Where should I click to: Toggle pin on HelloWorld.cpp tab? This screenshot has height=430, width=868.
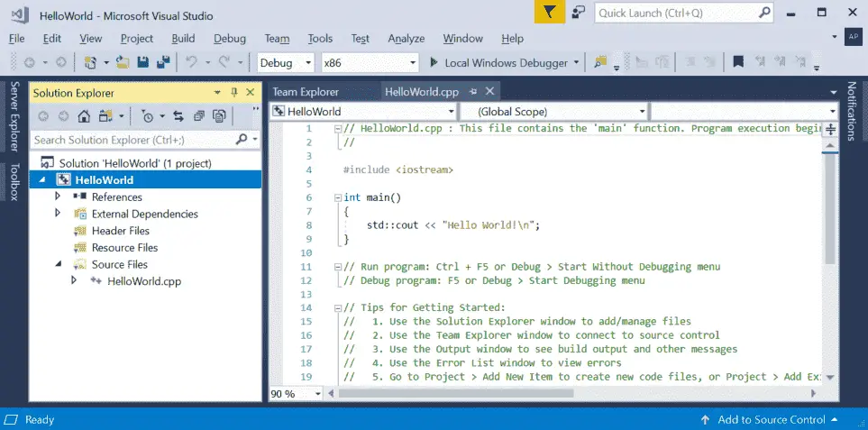[x=473, y=92]
